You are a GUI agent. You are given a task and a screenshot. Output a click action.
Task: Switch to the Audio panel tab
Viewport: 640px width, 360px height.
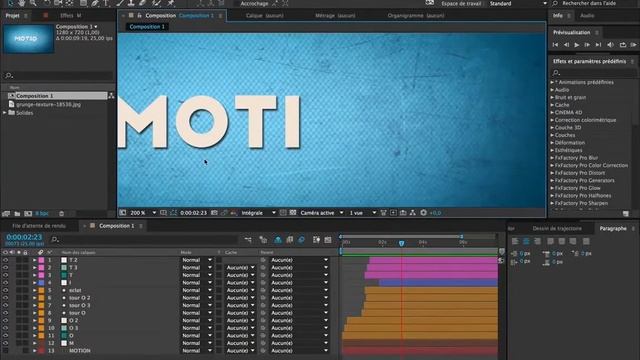tap(587, 16)
